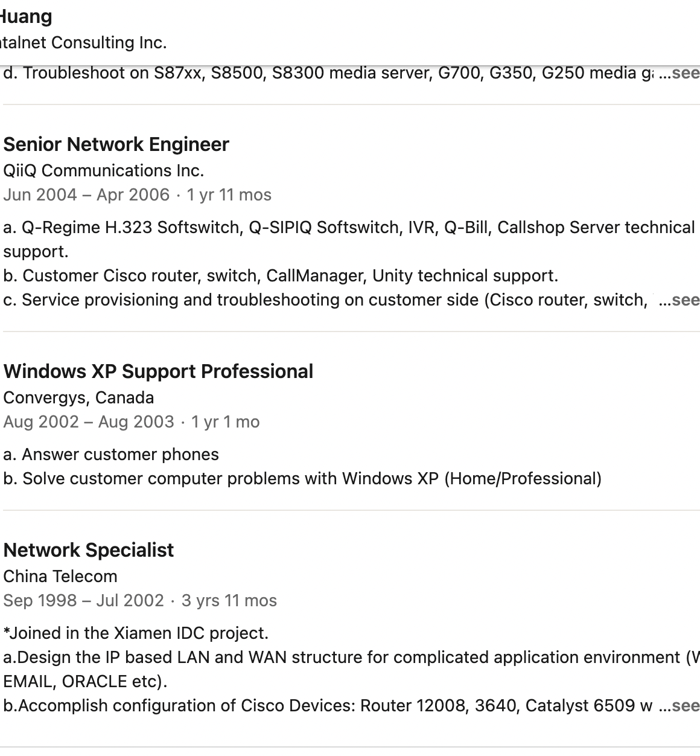
Task: Click the Design the IP based LAN line
Action: pyautogui.click(x=344, y=658)
